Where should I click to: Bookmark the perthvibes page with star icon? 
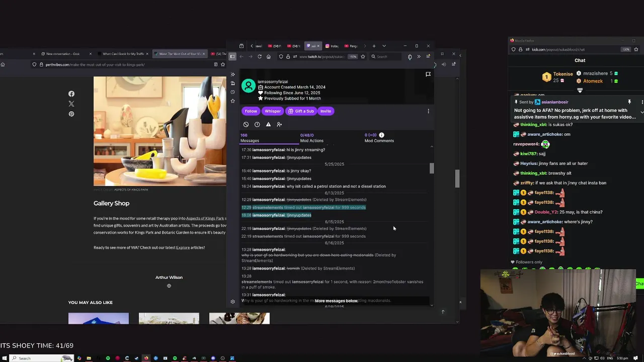tap(223, 64)
